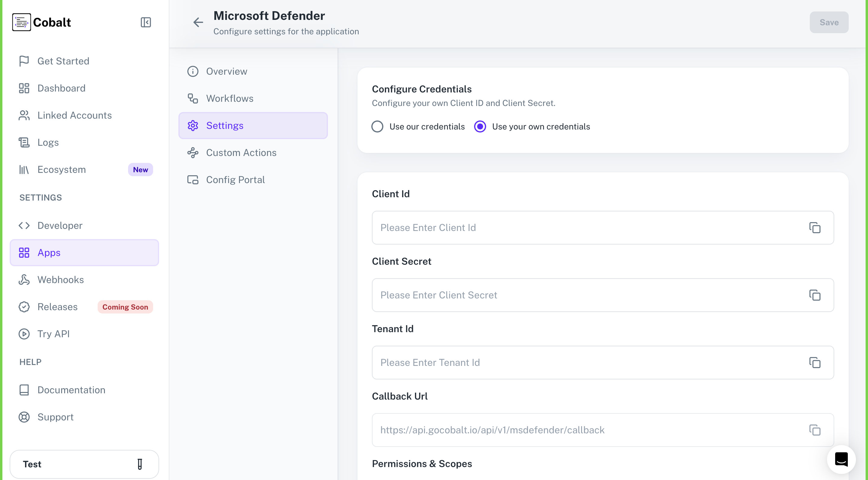Click the Save button

[829, 22]
